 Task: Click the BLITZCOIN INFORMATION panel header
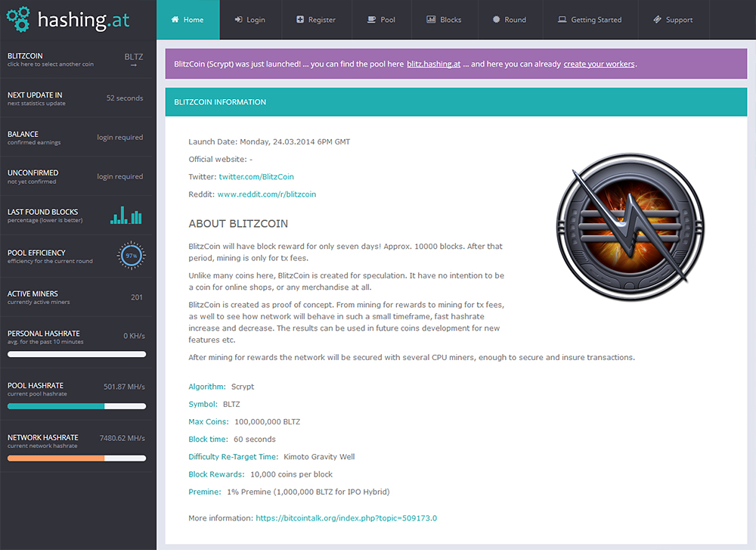456,102
